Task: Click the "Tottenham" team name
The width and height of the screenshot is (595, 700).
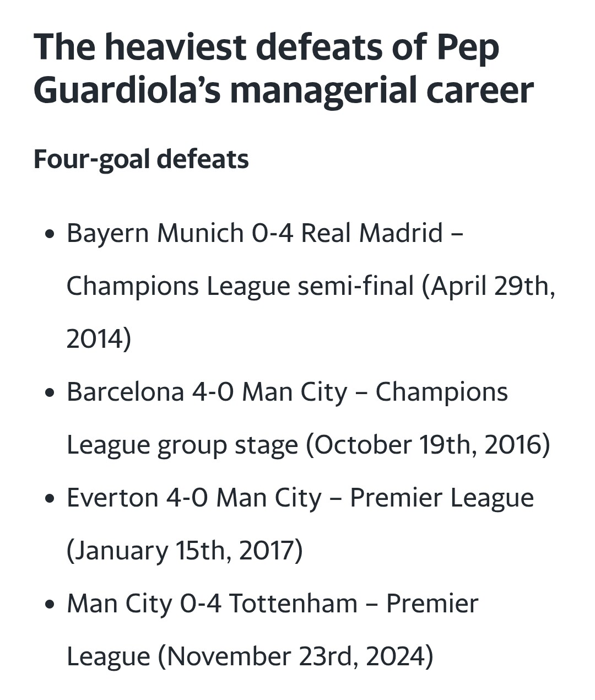Action: (293, 604)
